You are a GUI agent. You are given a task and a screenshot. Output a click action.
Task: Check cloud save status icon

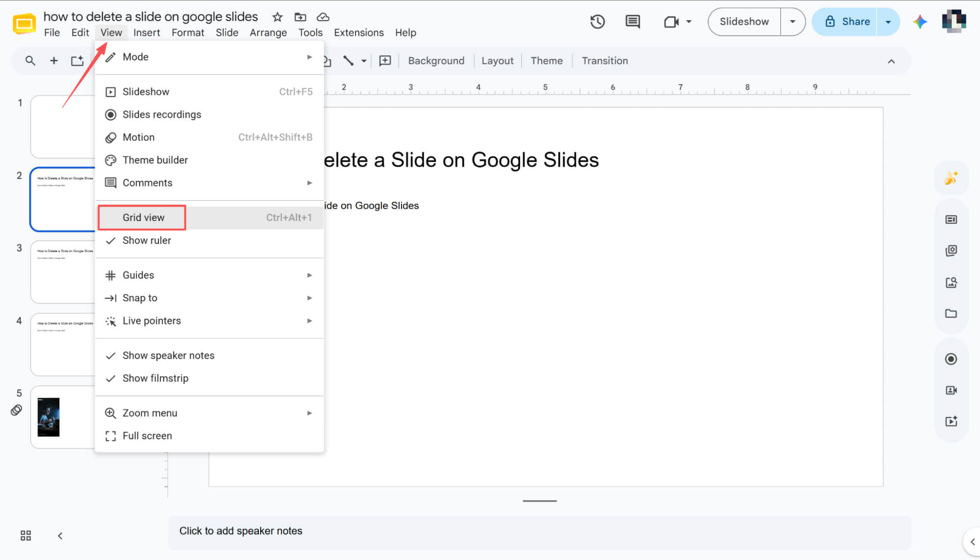(323, 17)
